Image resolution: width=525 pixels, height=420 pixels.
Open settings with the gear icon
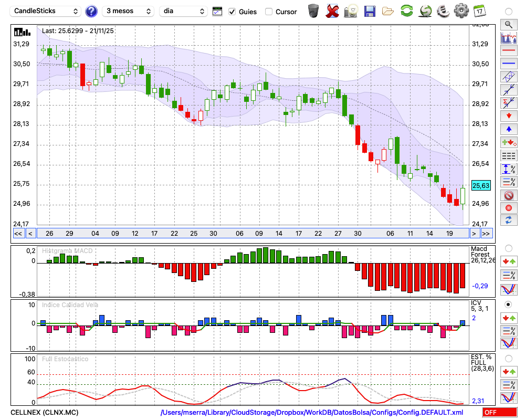pos(461,10)
